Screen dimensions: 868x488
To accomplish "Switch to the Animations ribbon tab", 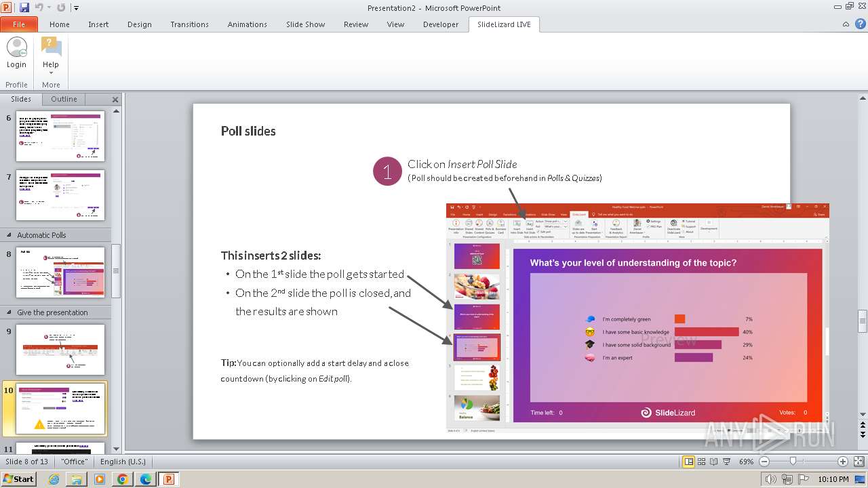I will [248, 24].
